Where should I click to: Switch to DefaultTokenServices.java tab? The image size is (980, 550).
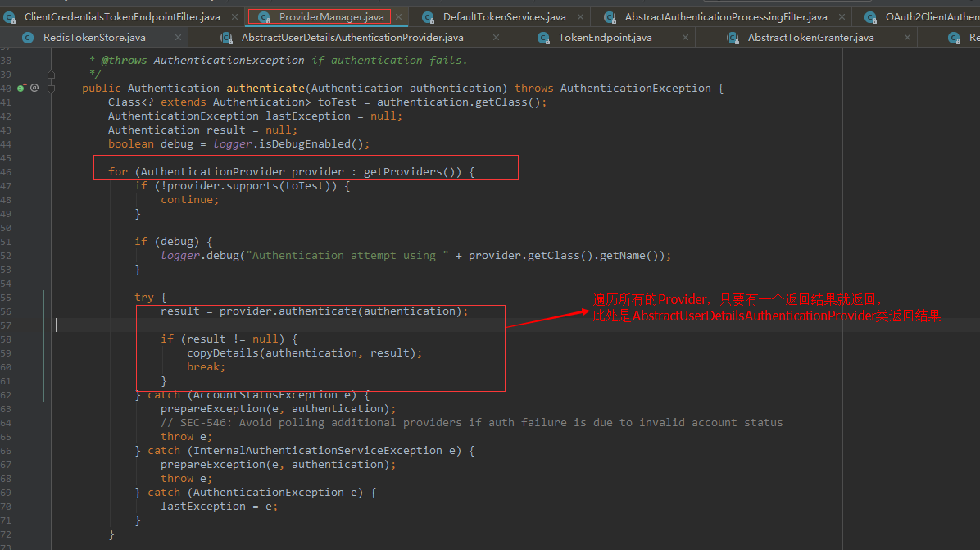point(505,17)
